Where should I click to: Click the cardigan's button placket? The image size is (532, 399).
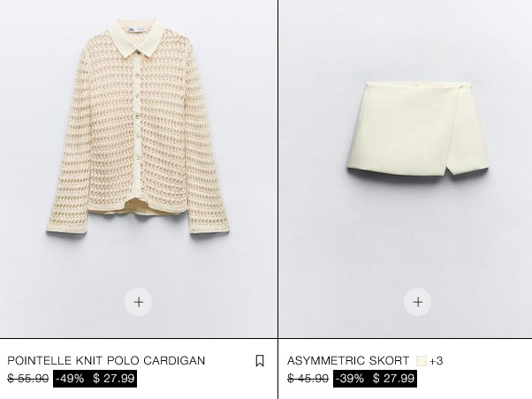[137, 127]
